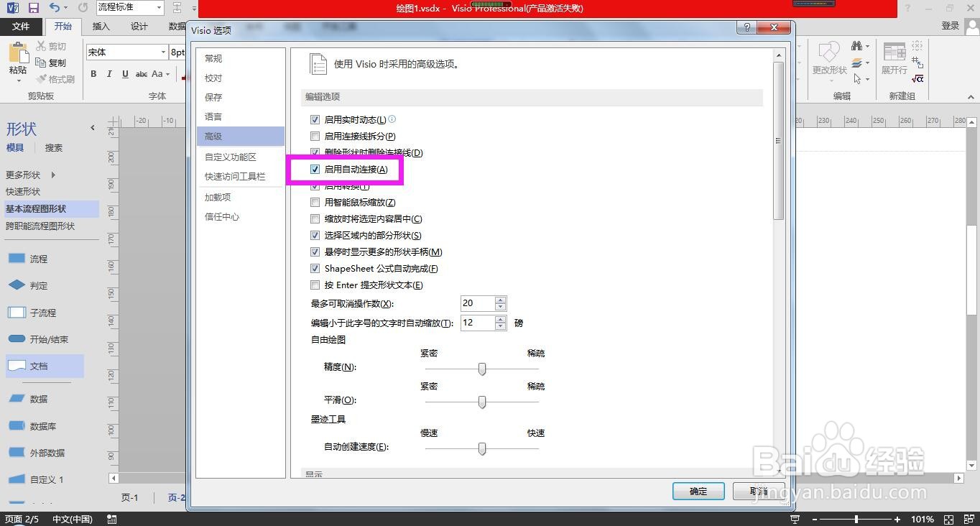This screenshot has height=526, width=980.
Task: Toggle 悬停时显示更多的形状手柄 checkbox
Action: 315,252
